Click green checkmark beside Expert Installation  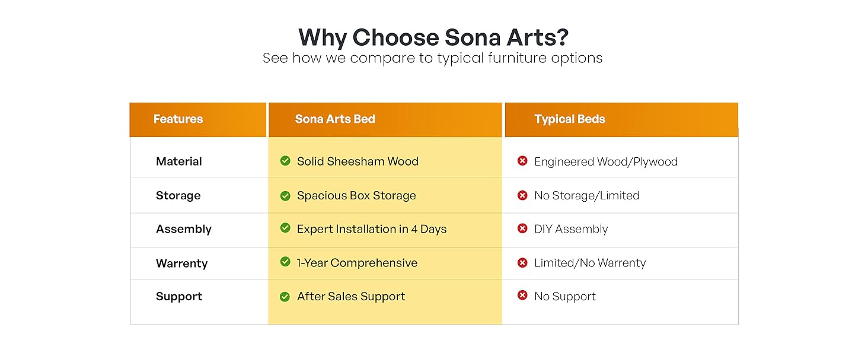tap(285, 228)
